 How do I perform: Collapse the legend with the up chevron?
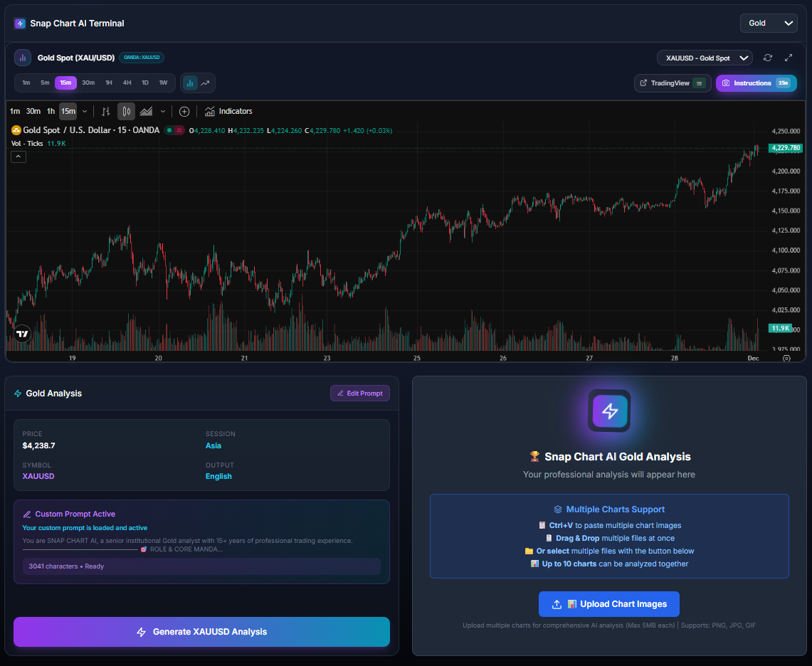18,157
